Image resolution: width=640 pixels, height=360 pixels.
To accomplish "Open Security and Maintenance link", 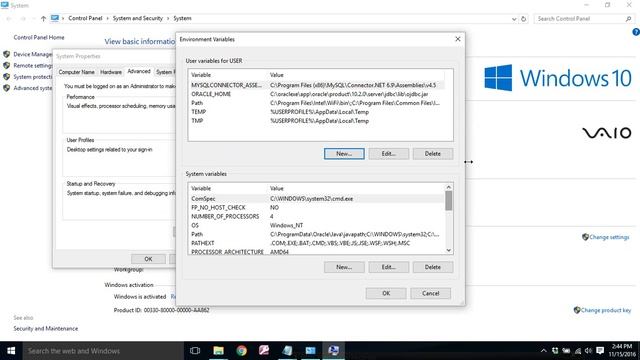I will (x=45, y=328).
